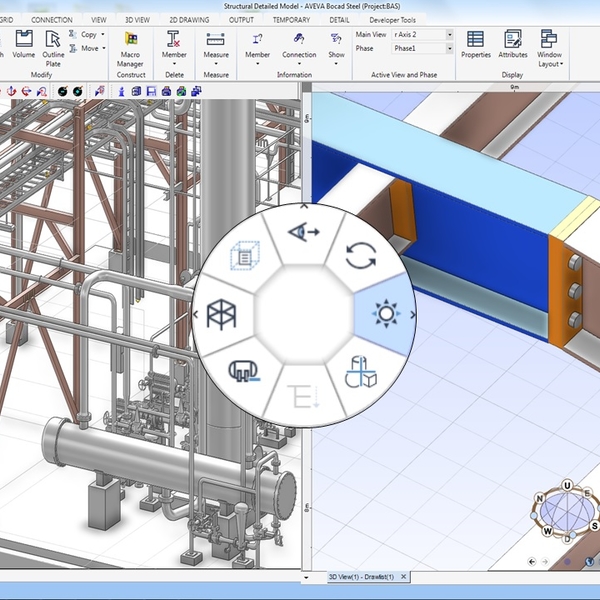The height and width of the screenshot is (600, 600).
Task: Click the N direction on view compass
Action: point(540,498)
